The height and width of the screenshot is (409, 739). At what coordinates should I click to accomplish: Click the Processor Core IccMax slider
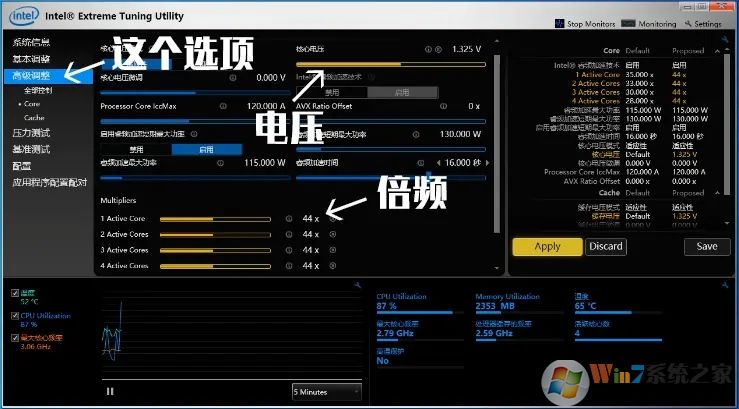(x=195, y=122)
